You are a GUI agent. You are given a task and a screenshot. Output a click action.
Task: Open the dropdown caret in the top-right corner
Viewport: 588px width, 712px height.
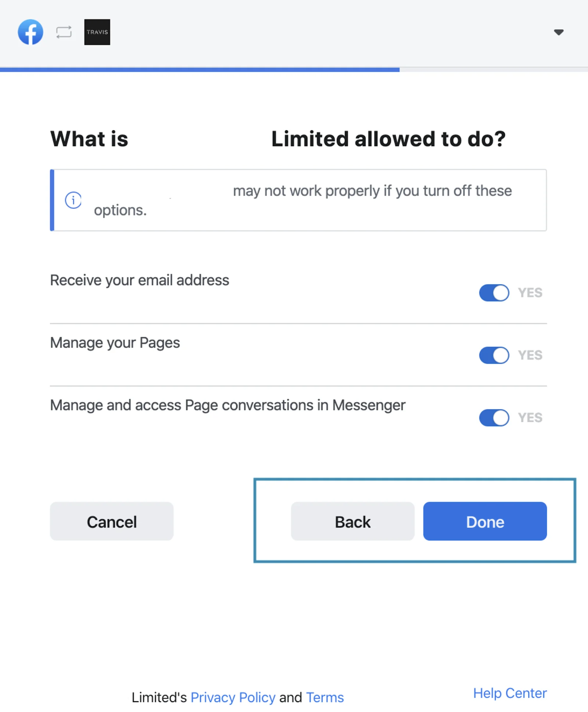tap(559, 32)
